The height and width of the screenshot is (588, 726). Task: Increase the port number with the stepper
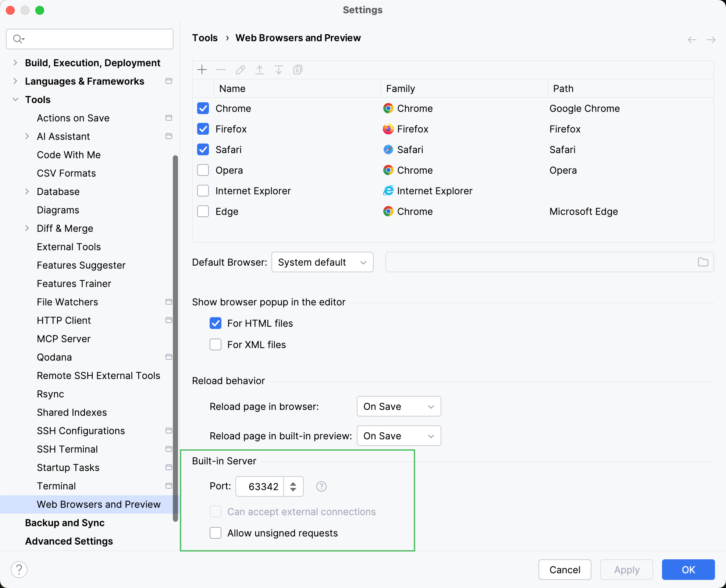(293, 483)
